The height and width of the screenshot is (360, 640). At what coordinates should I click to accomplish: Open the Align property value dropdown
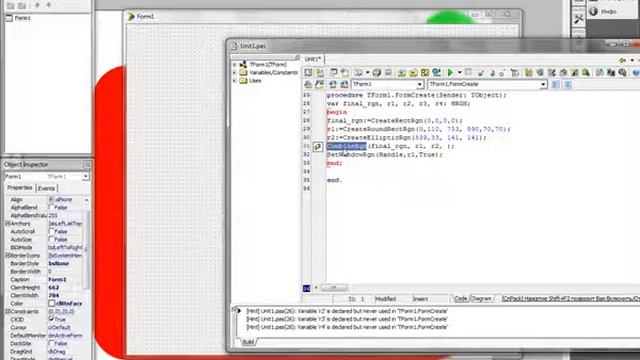click(x=86, y=200)
